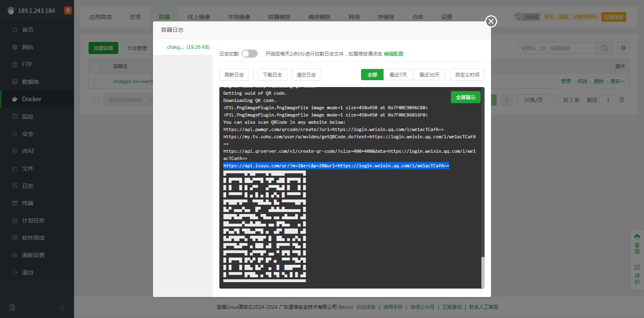Screen dimensions: 644x318
Task: Open the 软件商店 app store icon
Action: pyautogui.click(x=15, y=238)
